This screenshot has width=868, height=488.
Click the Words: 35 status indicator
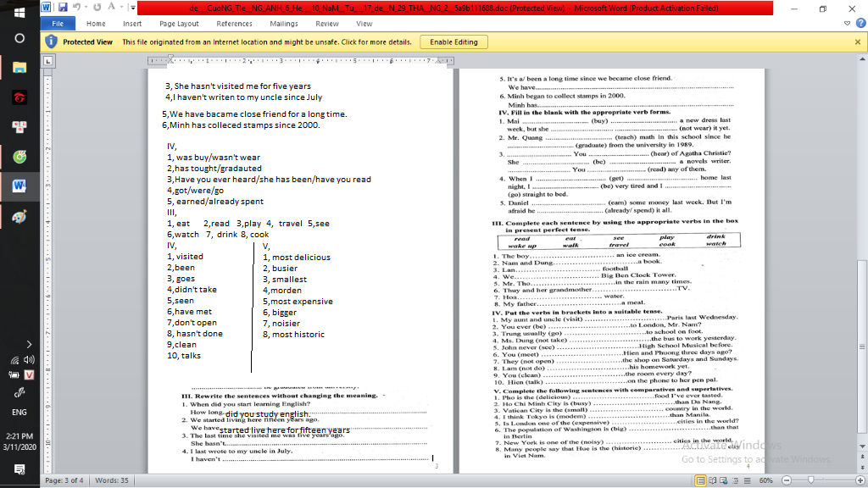111,480
